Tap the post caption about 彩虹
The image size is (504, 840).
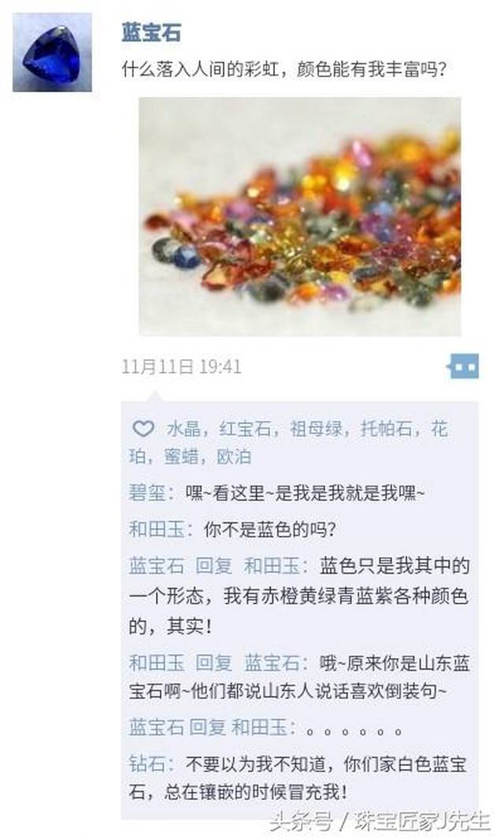(x=283, y=69)
